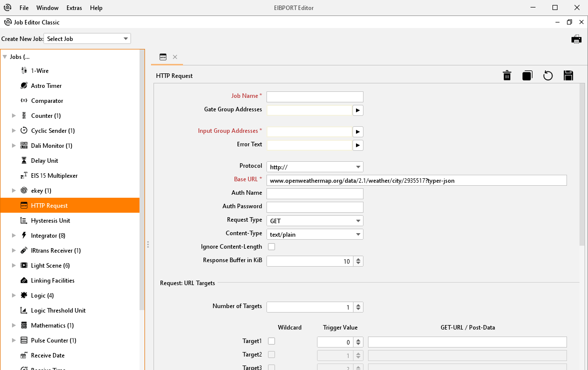Click the reset circular arrow icon
Screen dimensions: 588x370
pos(548,75)
